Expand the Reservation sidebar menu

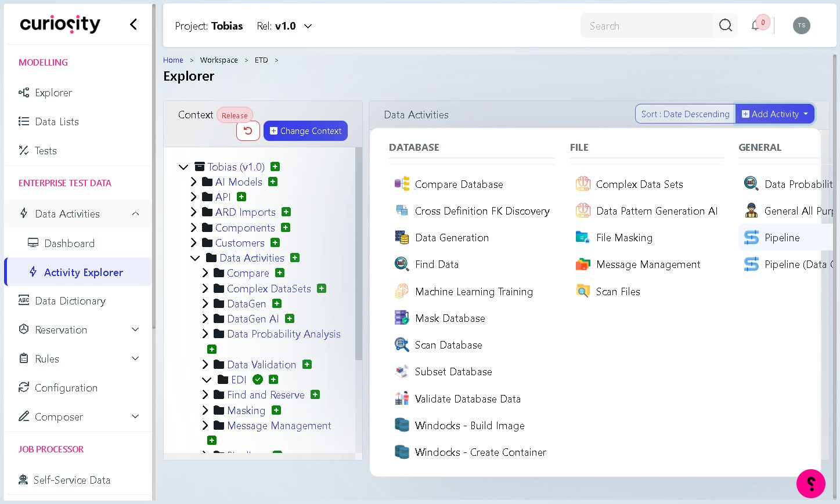coord(135,329)
